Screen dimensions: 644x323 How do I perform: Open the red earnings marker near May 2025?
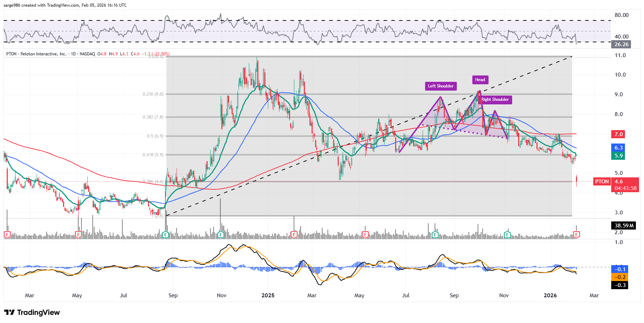point(365,234)
